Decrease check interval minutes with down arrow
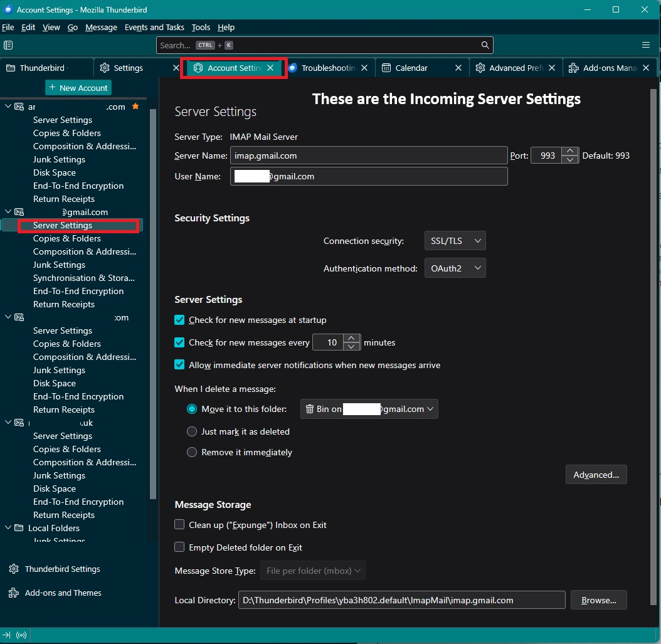 pos(352,346)
